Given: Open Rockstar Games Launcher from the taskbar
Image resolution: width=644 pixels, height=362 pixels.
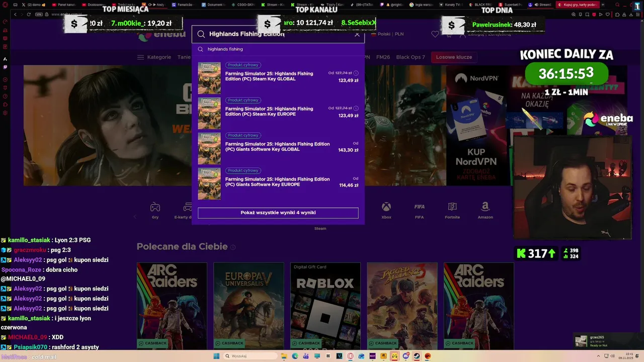Looking at the screenshot, I should (x=383, y=356).
